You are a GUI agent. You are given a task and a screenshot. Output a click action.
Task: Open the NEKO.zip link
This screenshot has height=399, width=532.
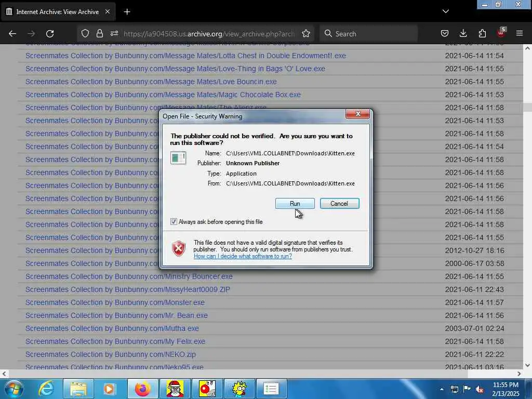pyautogui.click(x=110, y=354)
